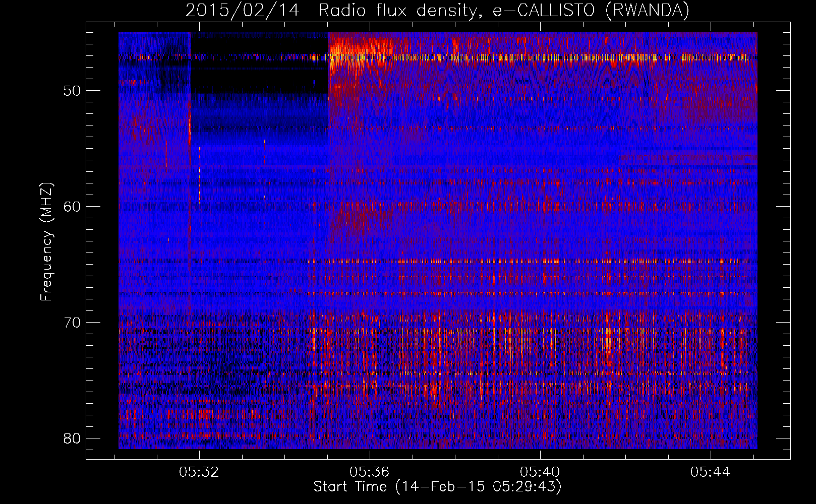
Task: Click the 50 frequency tick label
Action: coord(73,91)
